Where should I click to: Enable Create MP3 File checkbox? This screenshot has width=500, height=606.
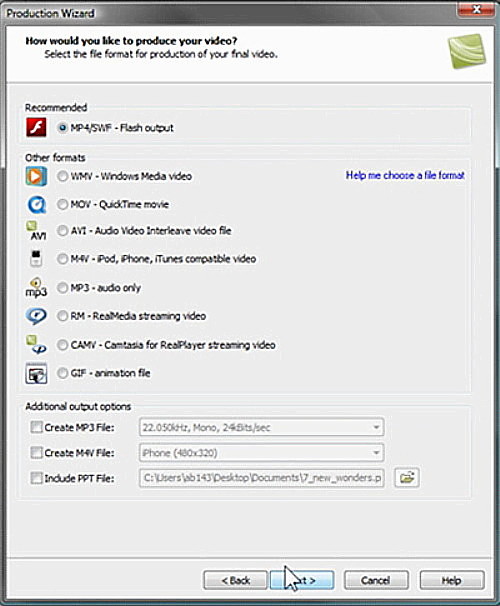pos(36,427)
